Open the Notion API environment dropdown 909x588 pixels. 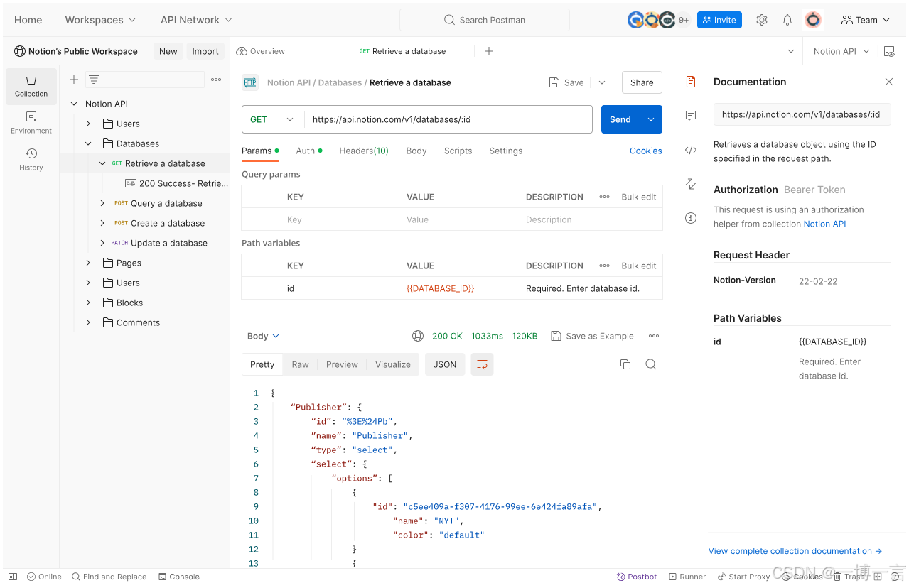(841, 51)
